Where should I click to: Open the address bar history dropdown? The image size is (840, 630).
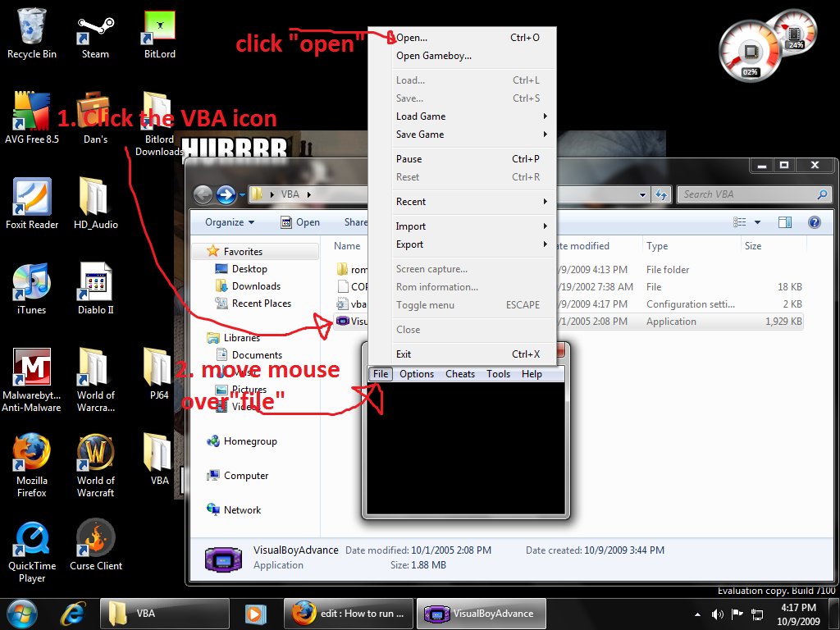642,194
